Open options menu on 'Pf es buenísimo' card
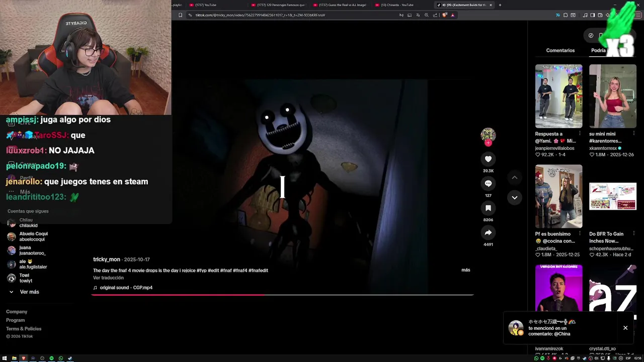Screen dimensions: 644x362 pyautogui.click(x=580, y=234)
